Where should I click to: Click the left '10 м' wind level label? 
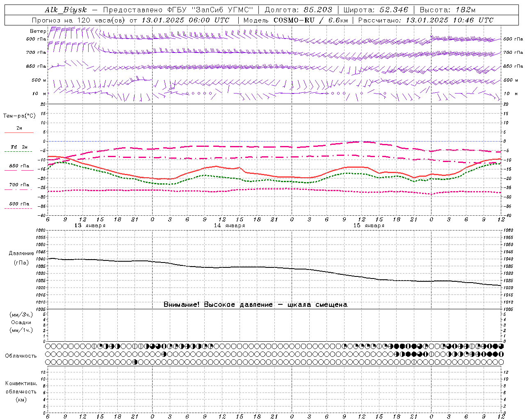click(x=39, y=94)
